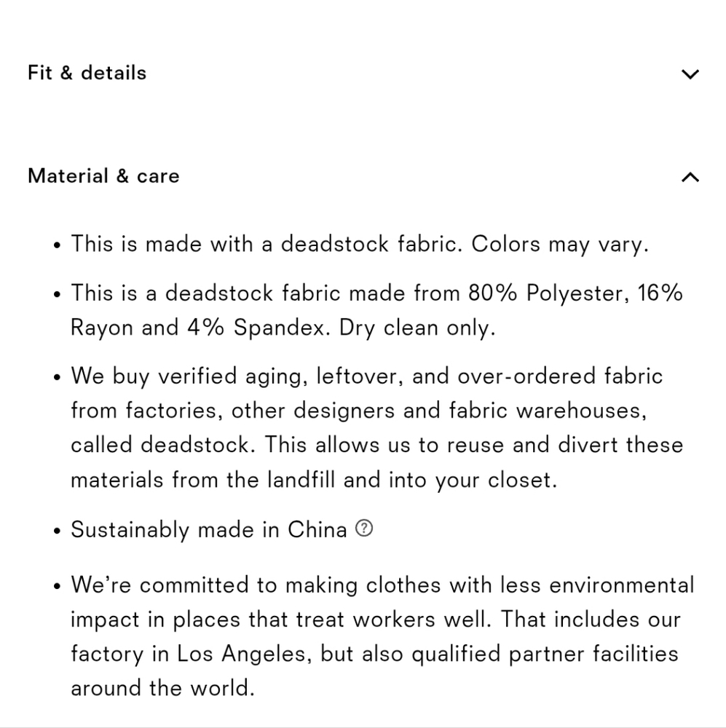This screenshot has width=726, height=728.
Task: Open the Sustainably made in China help icon
Action: [363, 529]
